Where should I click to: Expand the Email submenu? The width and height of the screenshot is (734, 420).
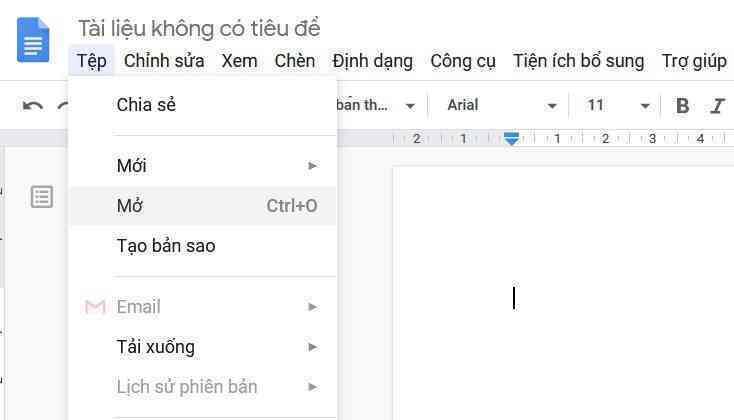[x=202, y=307]
